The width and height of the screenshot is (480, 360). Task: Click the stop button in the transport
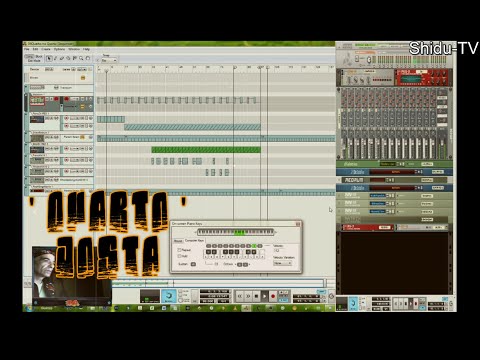(256, 296)
